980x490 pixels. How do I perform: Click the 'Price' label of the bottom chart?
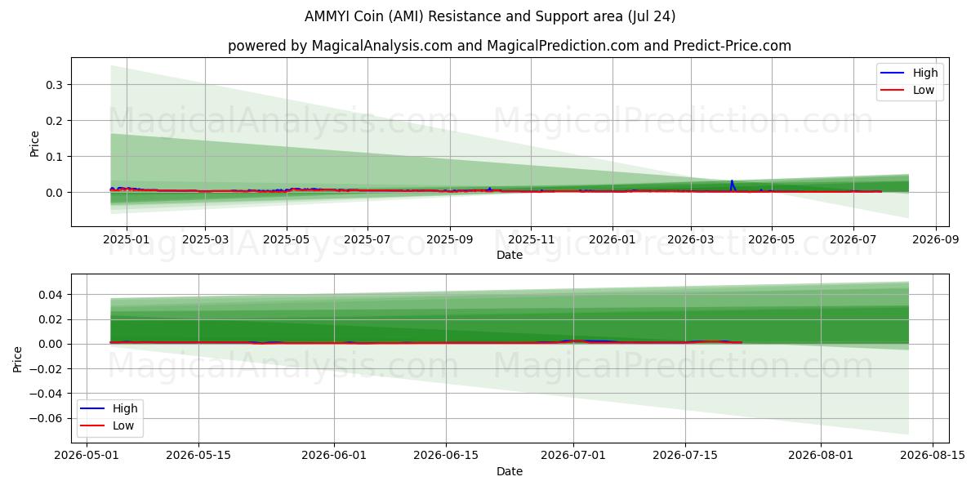[17, 358]
